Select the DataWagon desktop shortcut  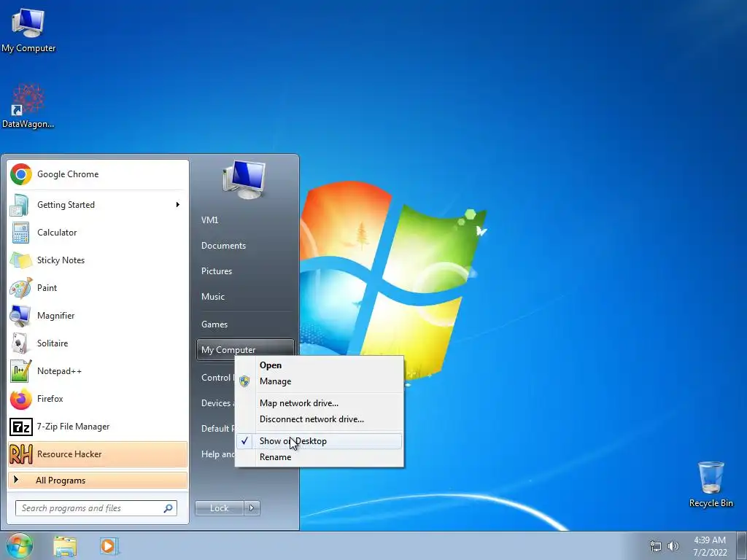click(28, 106)
